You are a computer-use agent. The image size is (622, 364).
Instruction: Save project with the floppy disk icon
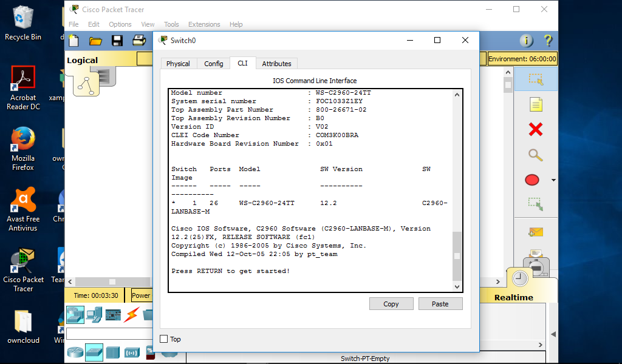117,41
